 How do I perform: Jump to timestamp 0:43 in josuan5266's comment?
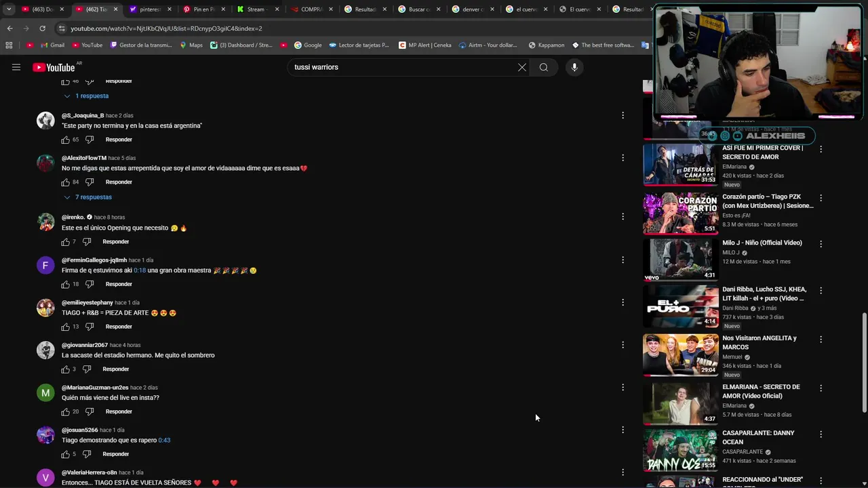164,441
